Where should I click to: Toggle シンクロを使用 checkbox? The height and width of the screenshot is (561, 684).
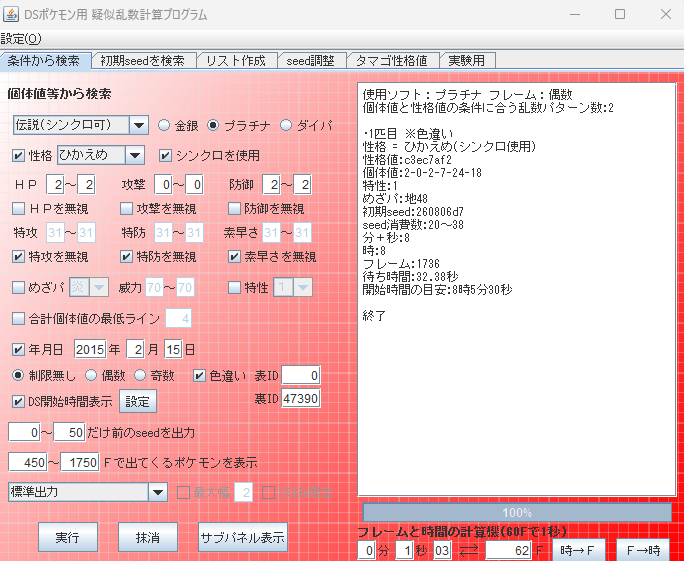(165, 156)
